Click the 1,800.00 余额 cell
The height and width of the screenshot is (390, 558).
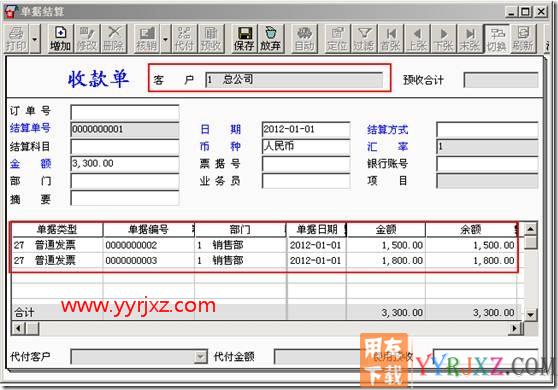click(471, 260)
